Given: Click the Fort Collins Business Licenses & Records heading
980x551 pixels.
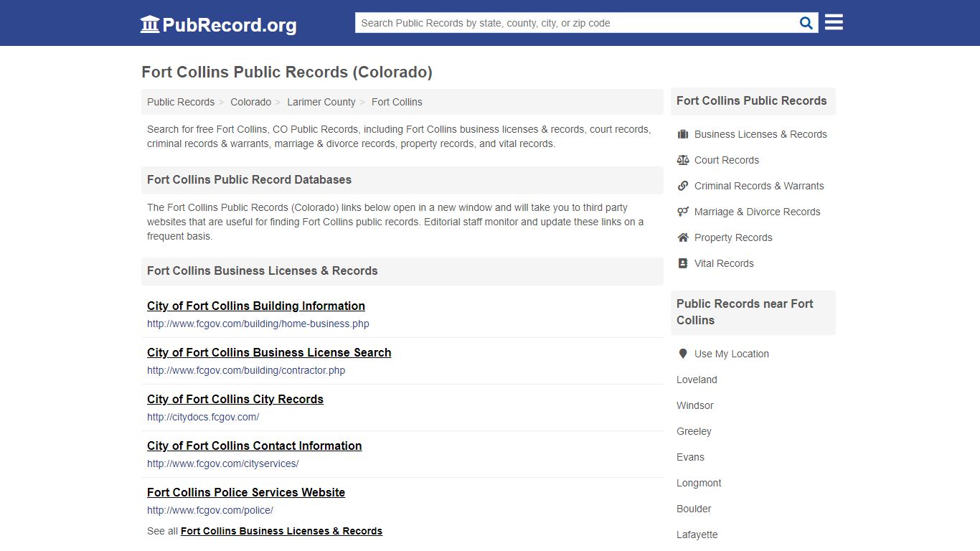Looking at the screenshot, I should pyautogui.click(x=262, y=270).
